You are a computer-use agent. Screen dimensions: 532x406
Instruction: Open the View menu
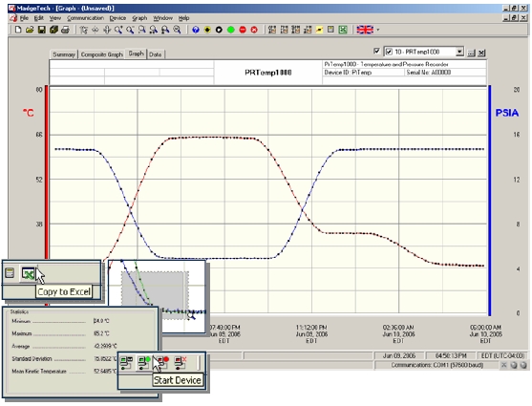coord(55,18)
